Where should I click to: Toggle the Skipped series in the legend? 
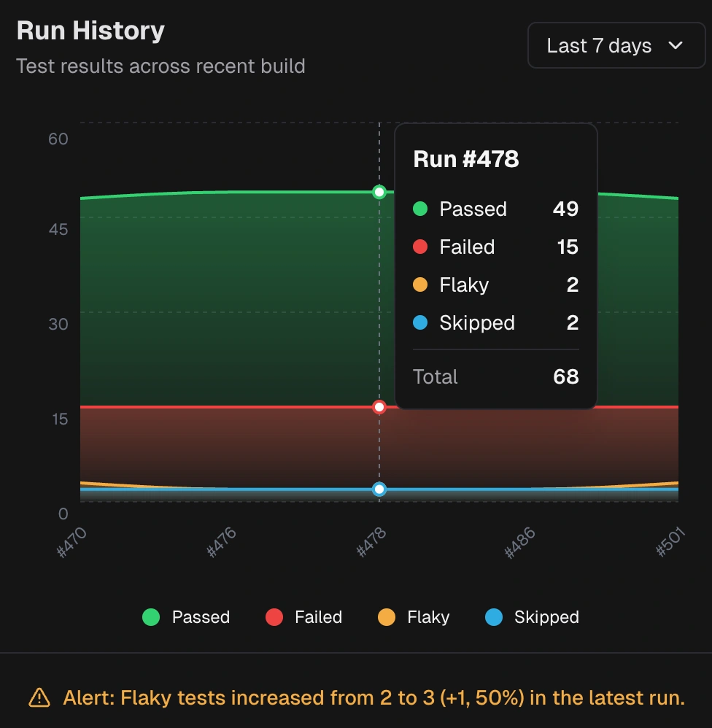point(535,617)
